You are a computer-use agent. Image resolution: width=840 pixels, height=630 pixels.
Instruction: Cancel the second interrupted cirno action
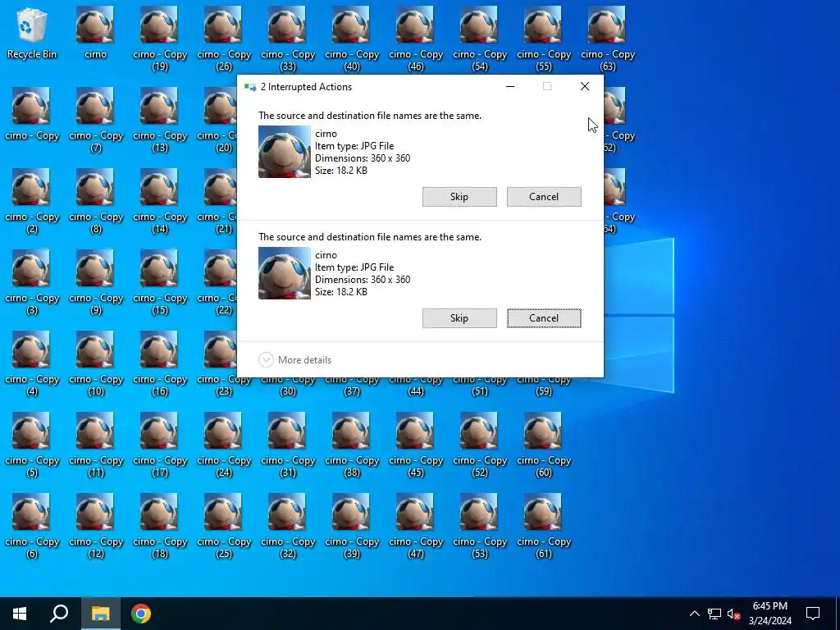(544, 318)
